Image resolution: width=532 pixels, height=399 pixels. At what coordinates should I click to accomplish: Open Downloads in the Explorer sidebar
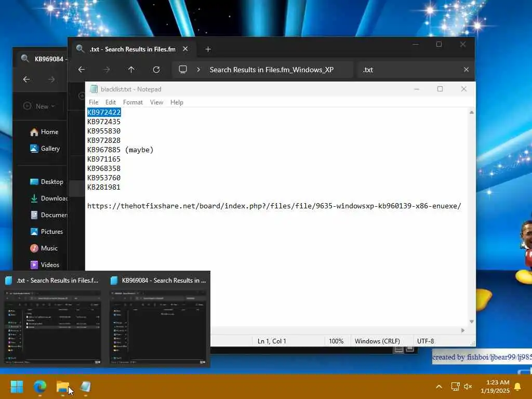pyautogui.click(x=48, y=198)
